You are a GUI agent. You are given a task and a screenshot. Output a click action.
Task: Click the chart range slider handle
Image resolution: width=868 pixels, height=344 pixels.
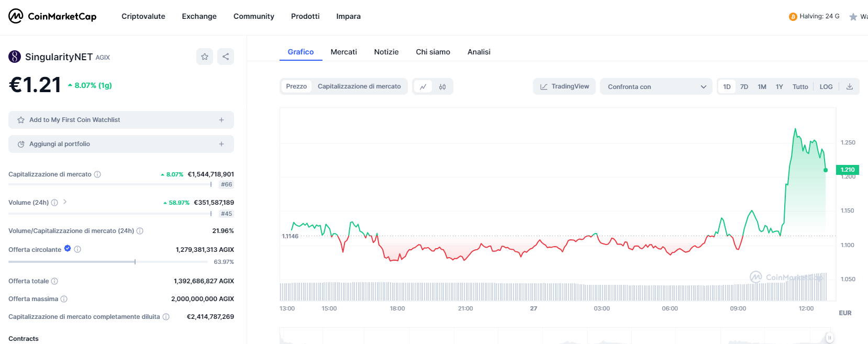829,338
